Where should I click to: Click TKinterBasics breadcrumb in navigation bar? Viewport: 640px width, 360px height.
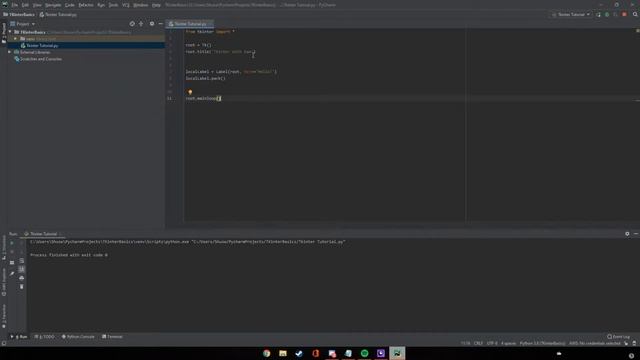(x=19, y=15)
